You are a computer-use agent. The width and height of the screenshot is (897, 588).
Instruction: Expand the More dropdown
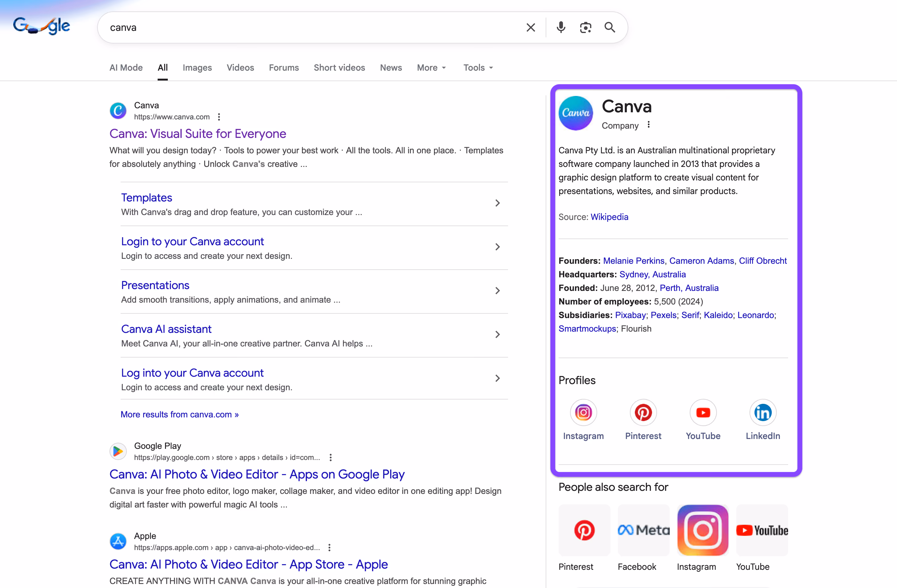click(x=432, y=68)
